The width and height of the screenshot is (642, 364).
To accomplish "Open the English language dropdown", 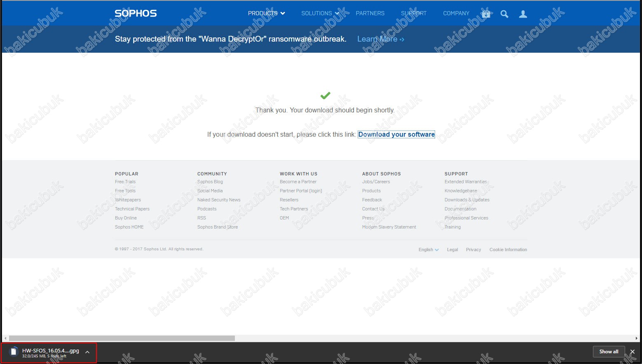I will (429, 250).
